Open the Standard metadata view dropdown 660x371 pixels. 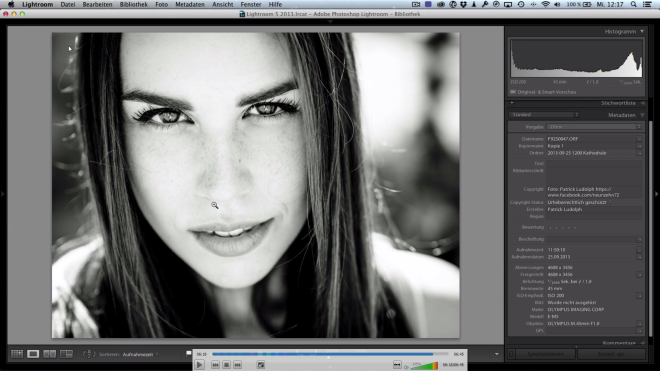[544, 115]
